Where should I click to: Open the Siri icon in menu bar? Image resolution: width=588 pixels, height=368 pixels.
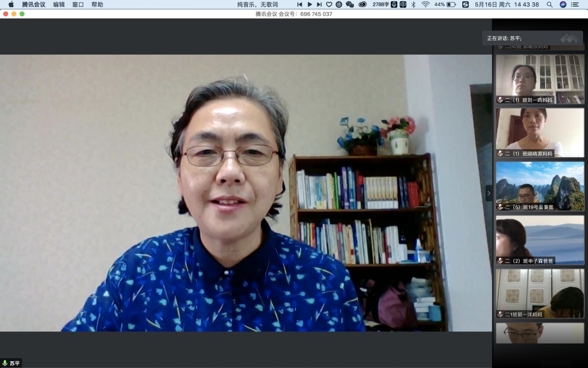(563, 4)
